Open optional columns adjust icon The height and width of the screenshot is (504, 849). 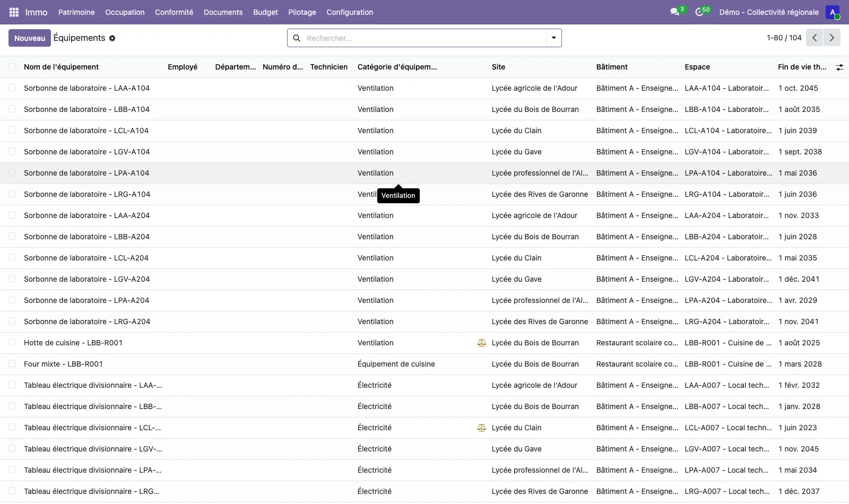click(839, 67)
